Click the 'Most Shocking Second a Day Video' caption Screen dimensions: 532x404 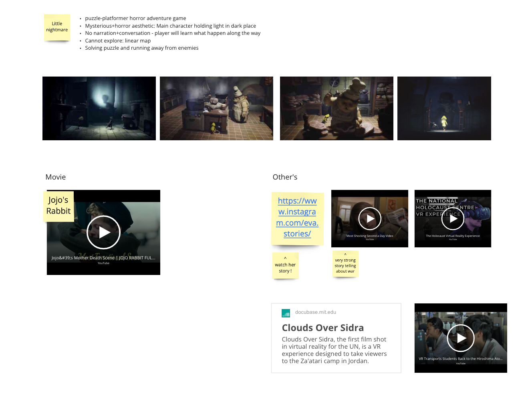tap(370, 236)
